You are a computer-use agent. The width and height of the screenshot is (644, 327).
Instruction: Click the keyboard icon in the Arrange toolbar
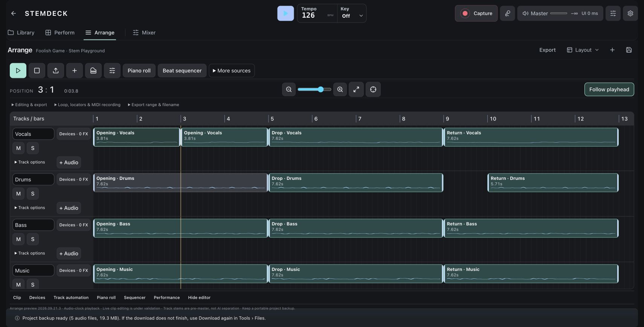coord(93,71)
